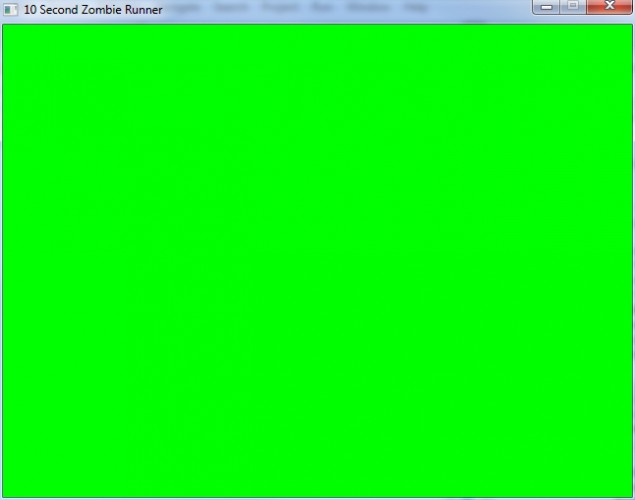Minimize the 10 Second Zombie Runner window
635x500 pixels.
pyautogui.click(x=546, y=6)
